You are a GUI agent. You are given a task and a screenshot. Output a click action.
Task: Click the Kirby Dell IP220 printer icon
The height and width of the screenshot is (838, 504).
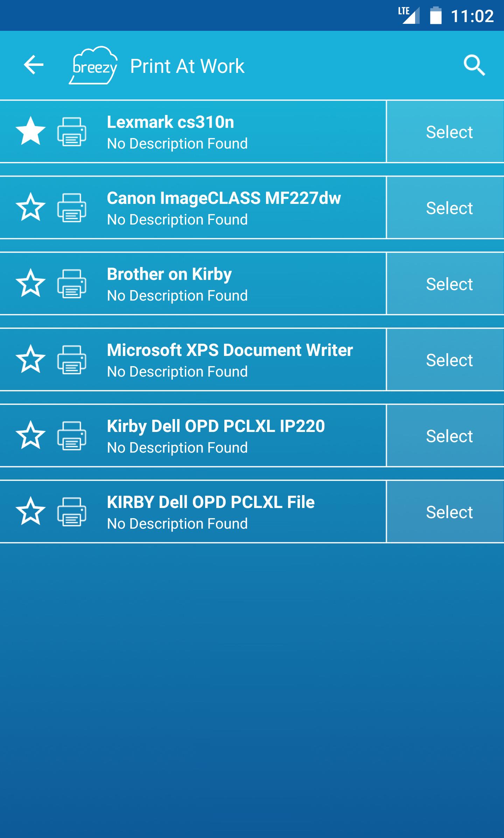click(x=72, y=436)
